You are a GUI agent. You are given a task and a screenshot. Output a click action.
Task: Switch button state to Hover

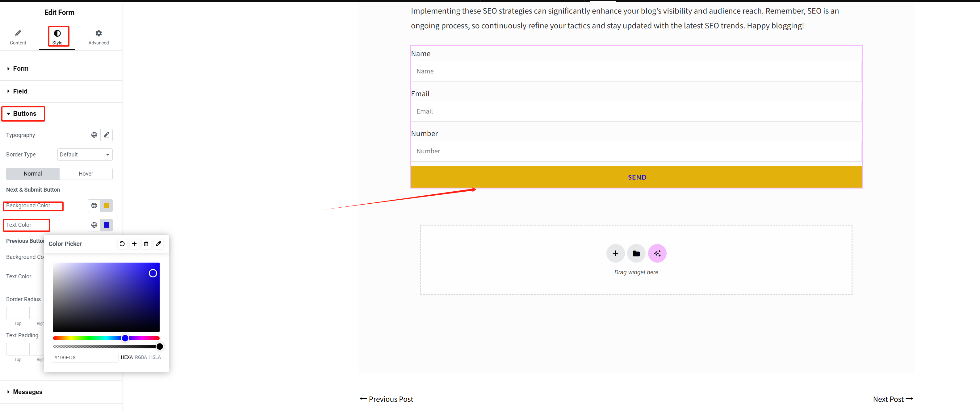tap(86, 174)
